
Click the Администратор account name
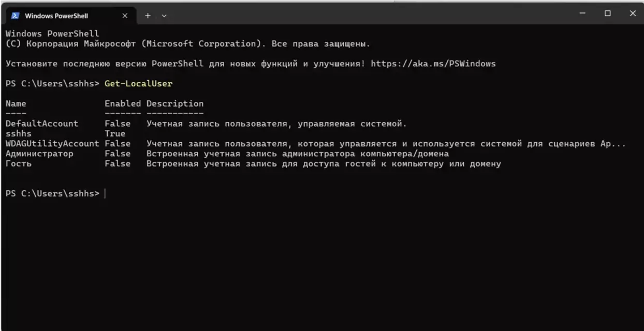coord(39,154)
